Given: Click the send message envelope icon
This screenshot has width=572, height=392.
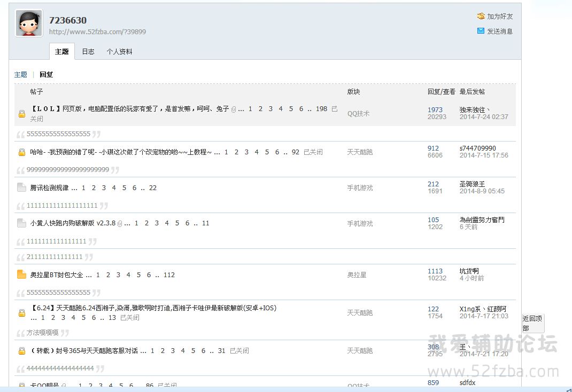Looking at the screenshot, I should tap(481, 31).
